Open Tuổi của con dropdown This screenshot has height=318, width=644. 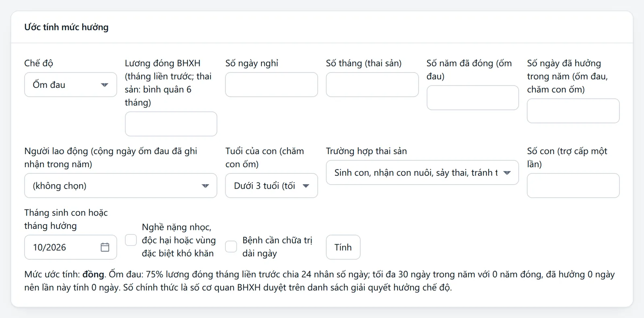point(271,185)
